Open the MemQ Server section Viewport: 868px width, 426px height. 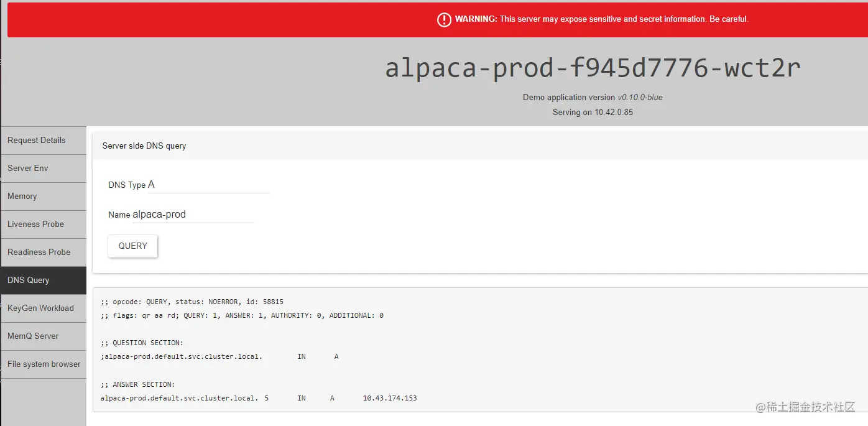(x=33, y=336)
